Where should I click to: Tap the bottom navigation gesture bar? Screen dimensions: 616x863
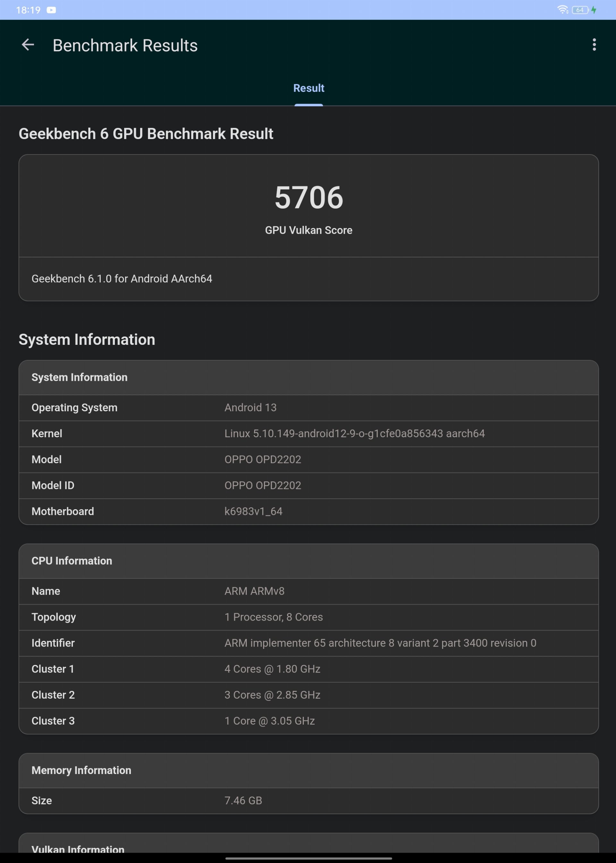308,858
